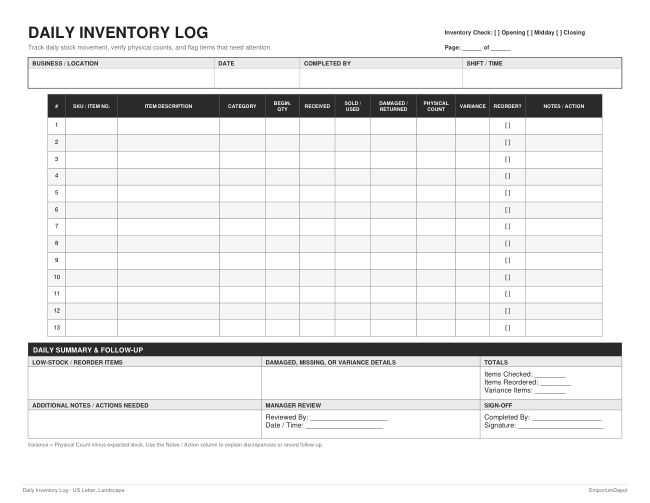Screen dimensions: 650x503
Task: Click the blank field under the DATE header
Action: [257, 78]
